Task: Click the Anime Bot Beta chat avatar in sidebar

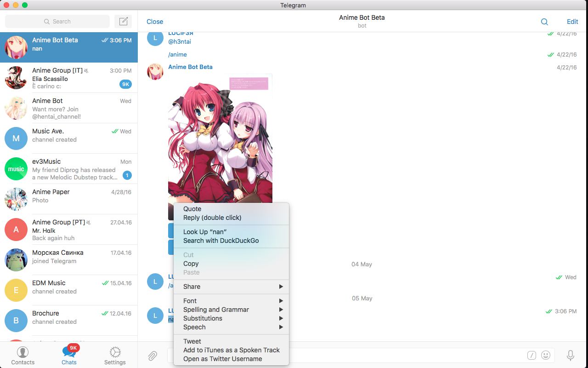Action: click(16, 47)
